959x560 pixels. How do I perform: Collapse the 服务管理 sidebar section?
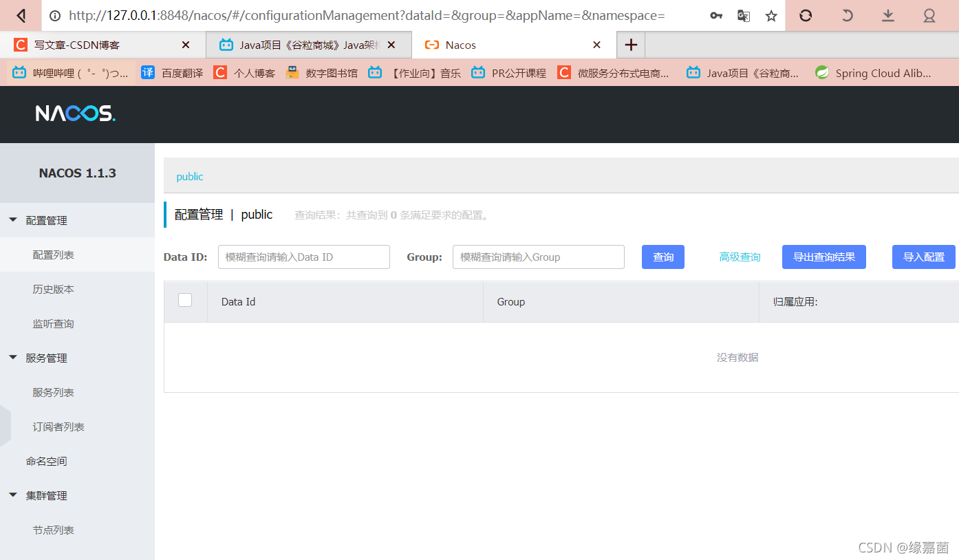click(x=46, y=358)
